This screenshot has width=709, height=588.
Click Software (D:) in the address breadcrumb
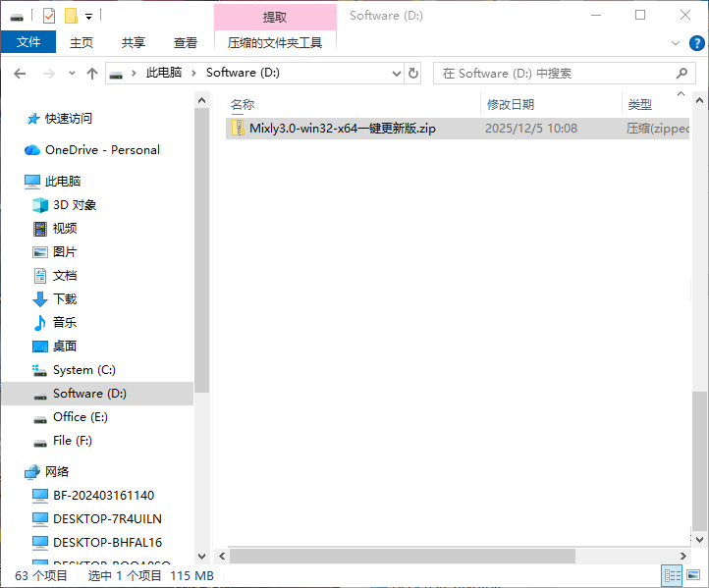tap(243, 73)
